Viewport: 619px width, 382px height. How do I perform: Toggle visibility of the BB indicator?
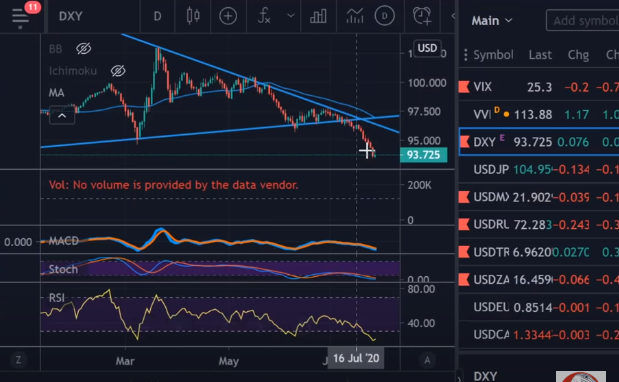coord(84,49)
